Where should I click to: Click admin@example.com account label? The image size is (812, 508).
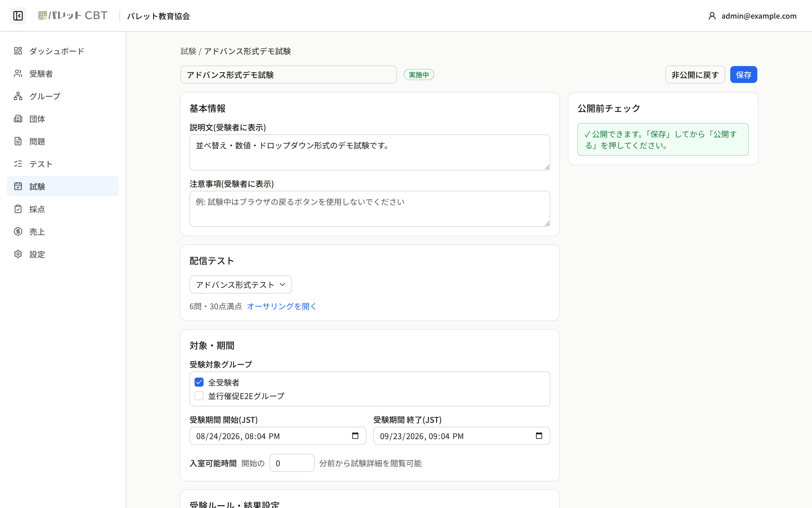tap(759, 16)
